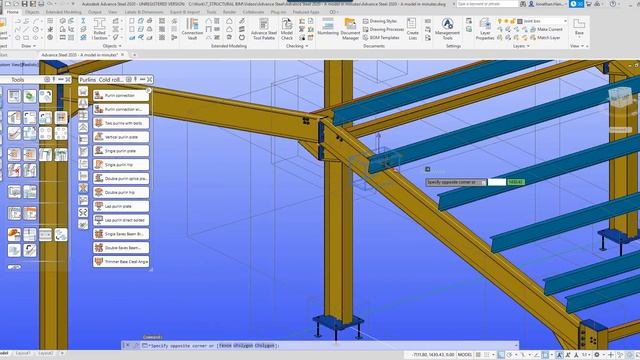Click the Plot printer icon in quick access toolbar
Viewport: 640px width, 360px height.
[41, 4]
